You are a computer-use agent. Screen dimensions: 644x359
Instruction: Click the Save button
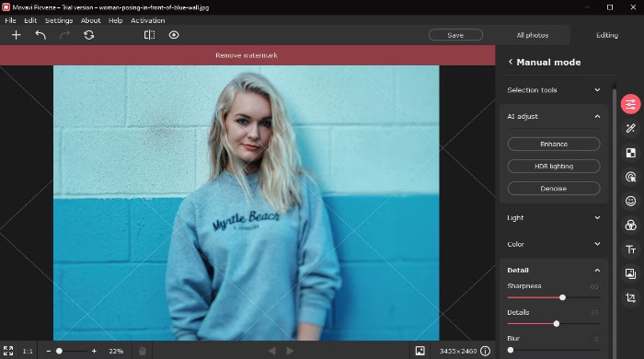455,35
